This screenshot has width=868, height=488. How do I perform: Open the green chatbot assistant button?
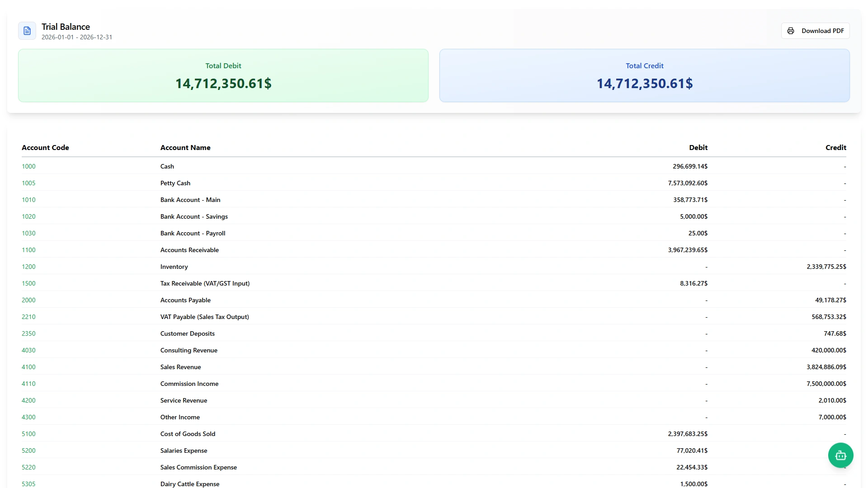[x=840, y=455]
